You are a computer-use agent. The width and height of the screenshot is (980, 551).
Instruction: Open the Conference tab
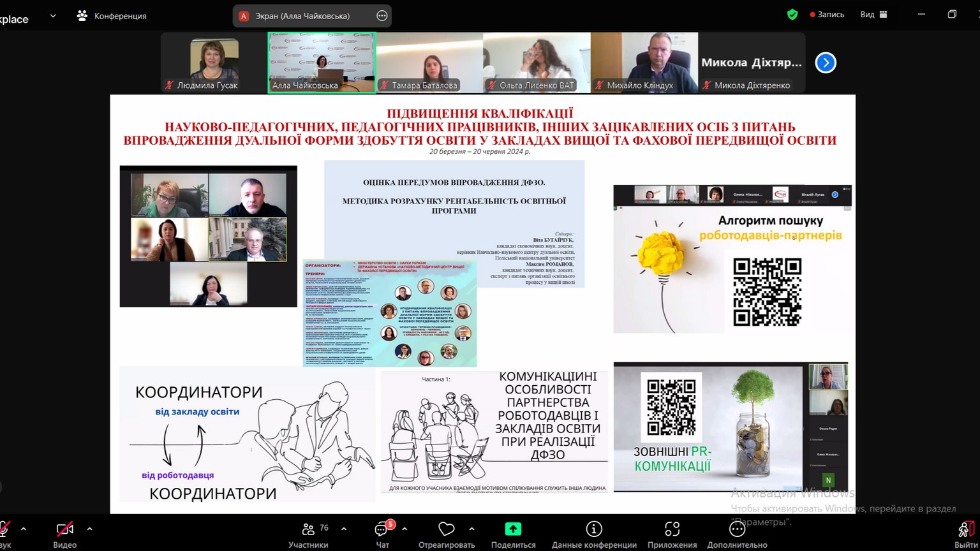pos(112,16)
